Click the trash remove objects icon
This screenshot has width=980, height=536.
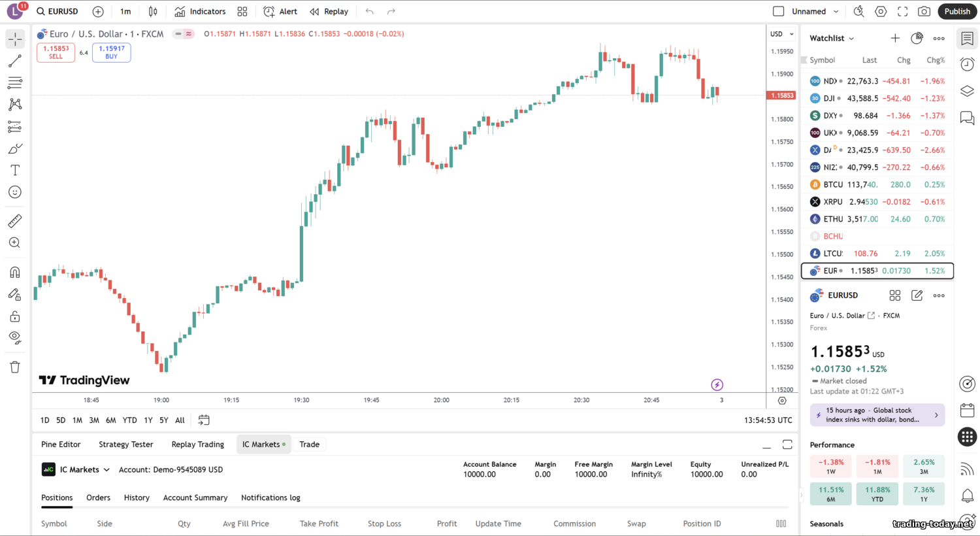15,367
